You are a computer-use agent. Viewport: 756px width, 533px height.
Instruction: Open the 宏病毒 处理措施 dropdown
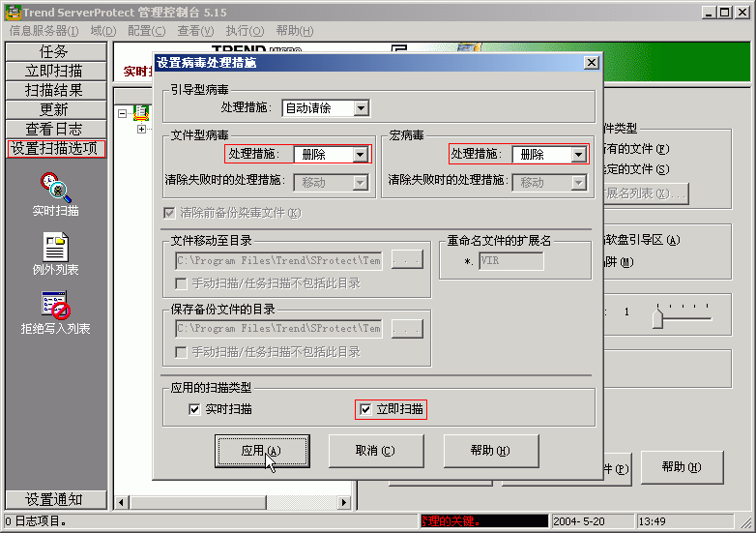(579, 154)
